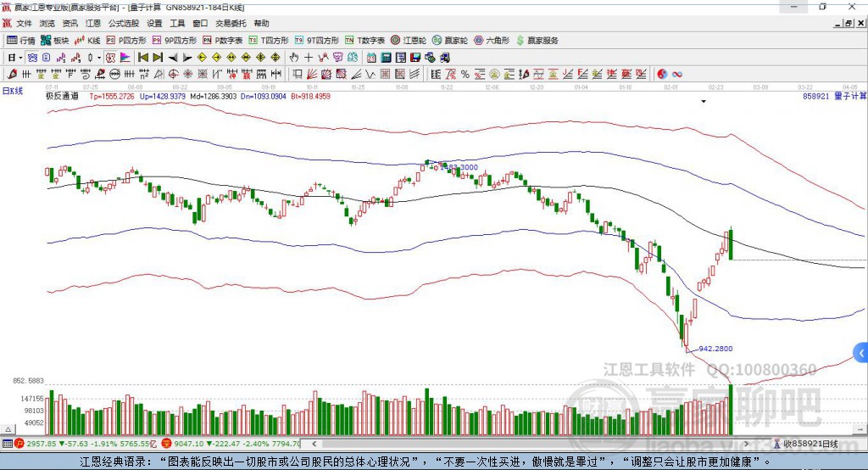Screen dimensions: 868x470
Task: Click the volume pane collapse triangle
Action: point(8,429)
